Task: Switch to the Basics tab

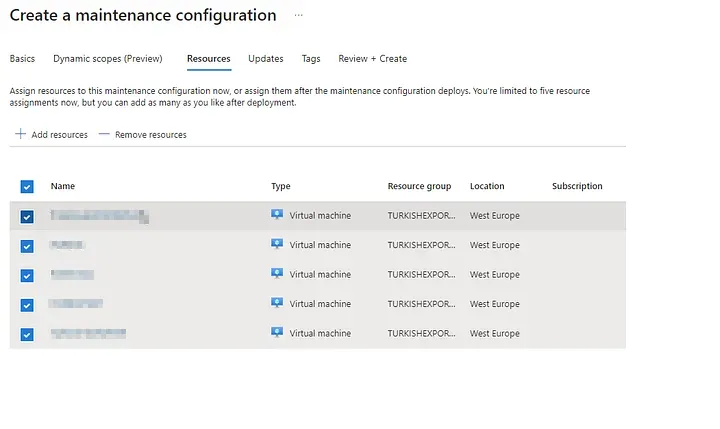Action: pos(22,59)
